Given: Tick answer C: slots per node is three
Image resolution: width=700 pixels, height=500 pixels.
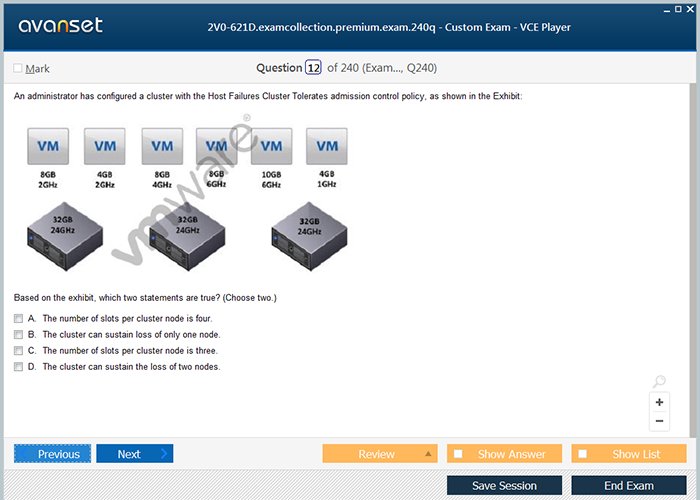Looking at the screenshot, I should coord(18,351).
